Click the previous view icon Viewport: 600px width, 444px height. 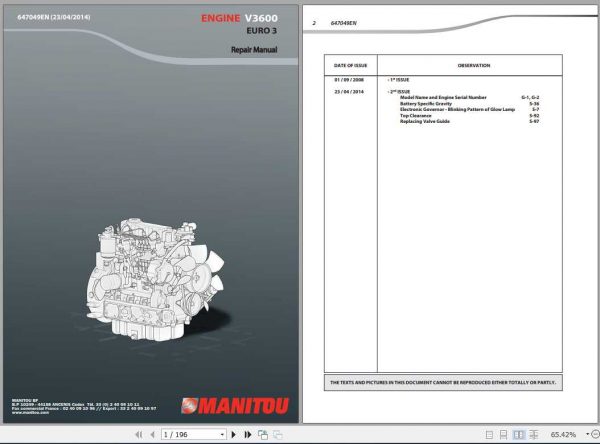pos(263,434)
